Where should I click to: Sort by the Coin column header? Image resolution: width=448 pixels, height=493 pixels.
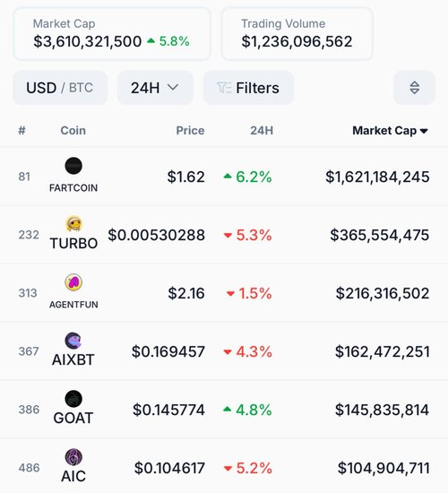click(x=73, y=131)
